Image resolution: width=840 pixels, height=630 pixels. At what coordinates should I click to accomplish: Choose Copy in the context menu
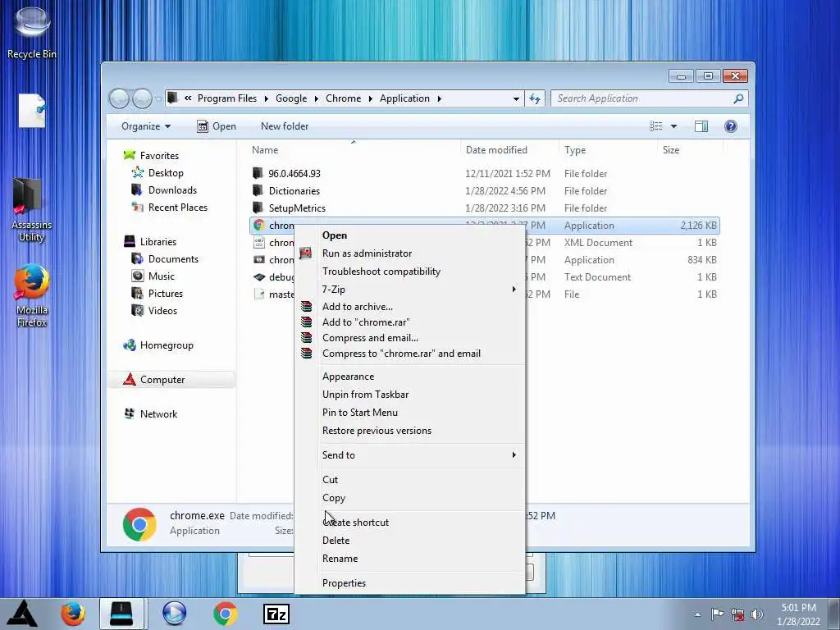point(334,498)
